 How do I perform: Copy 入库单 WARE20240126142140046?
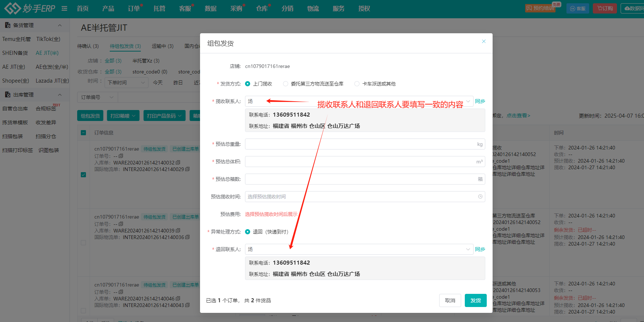(178, 299)
